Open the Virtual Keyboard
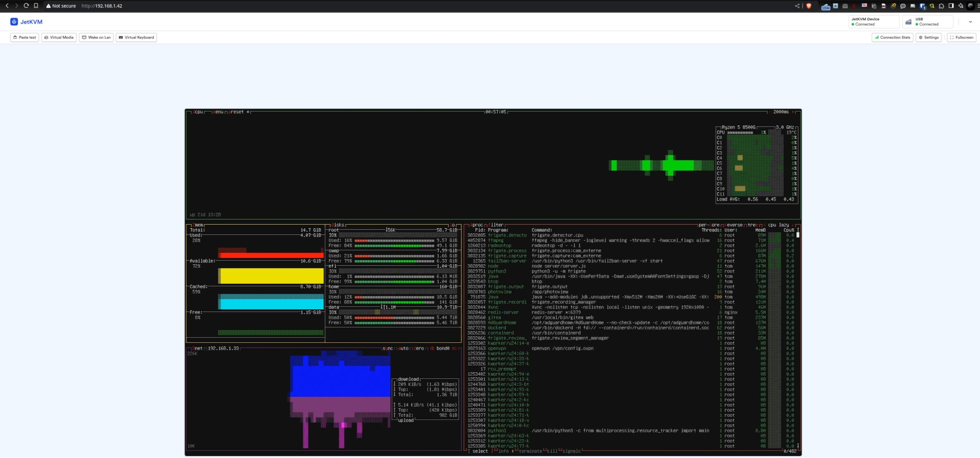The width and height of the screenshot is (980, 458). tap(136, 38)
